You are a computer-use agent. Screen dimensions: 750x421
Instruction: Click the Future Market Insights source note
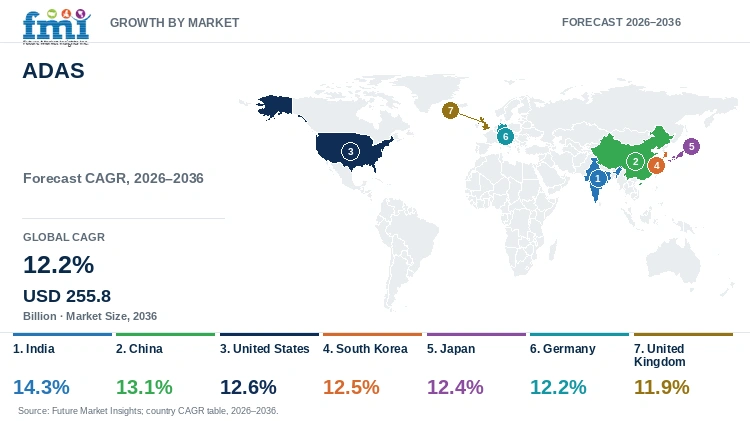click(148, 411)
